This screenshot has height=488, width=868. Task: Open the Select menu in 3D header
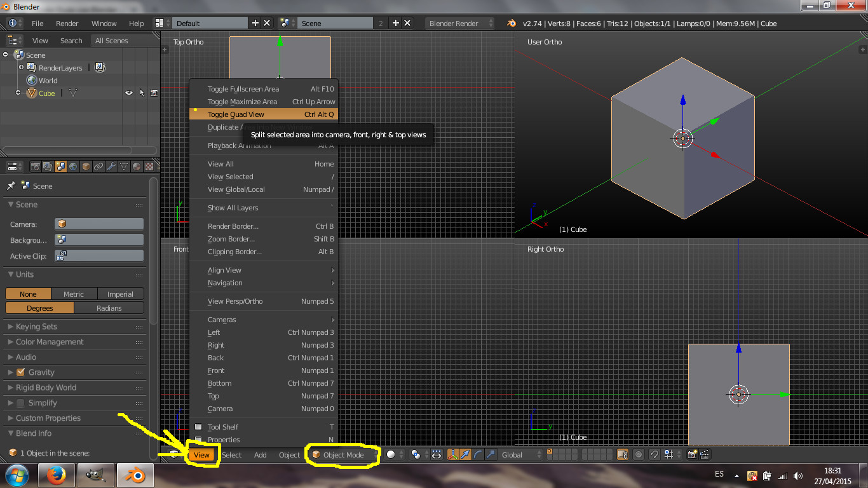pos(231,454)
